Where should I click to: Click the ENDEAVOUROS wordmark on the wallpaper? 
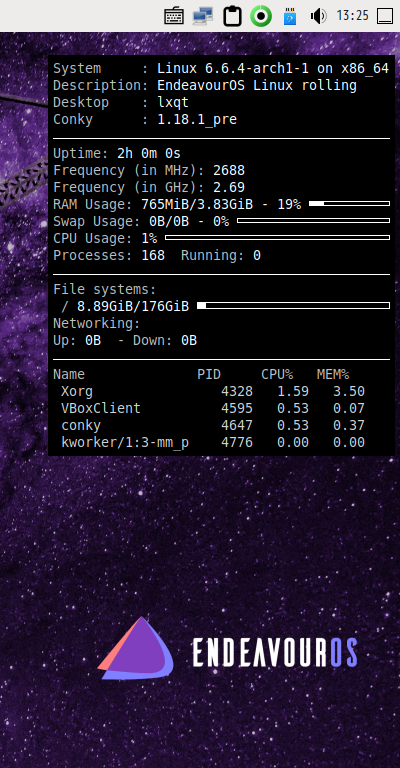(275, 652)
